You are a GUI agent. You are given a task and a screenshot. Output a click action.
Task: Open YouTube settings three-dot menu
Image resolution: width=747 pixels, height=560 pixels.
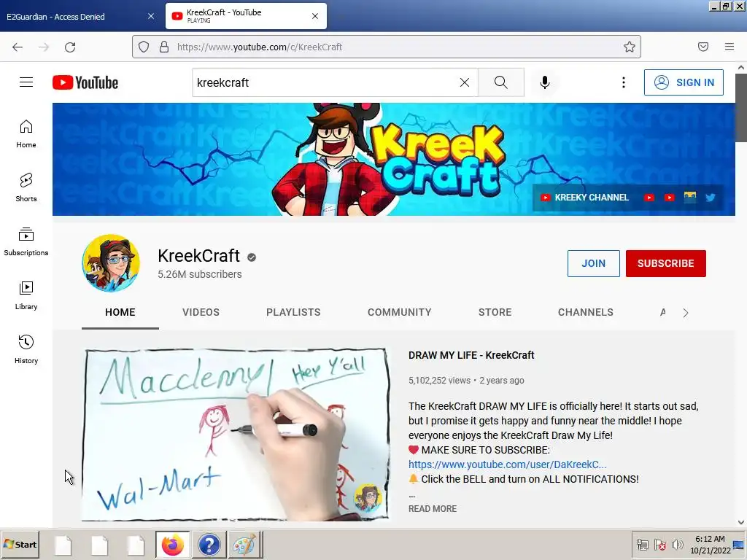pos(623,82)
